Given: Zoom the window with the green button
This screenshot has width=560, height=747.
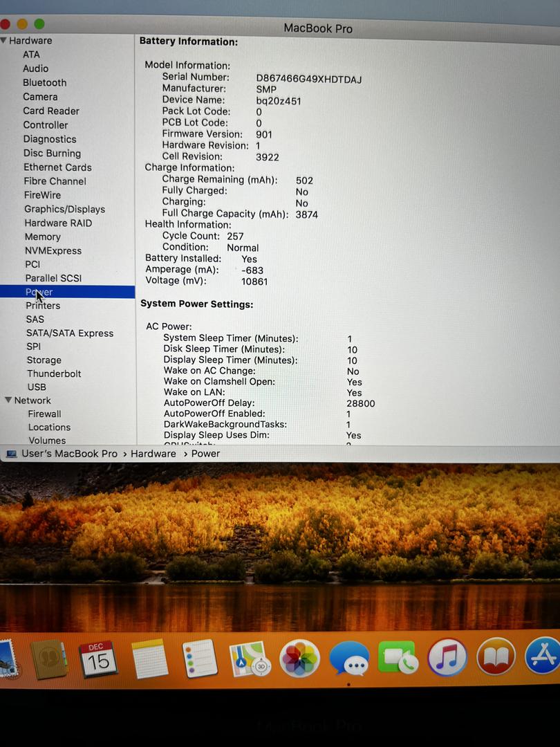Looking at the screenshot, I should (x=39, y=24).
